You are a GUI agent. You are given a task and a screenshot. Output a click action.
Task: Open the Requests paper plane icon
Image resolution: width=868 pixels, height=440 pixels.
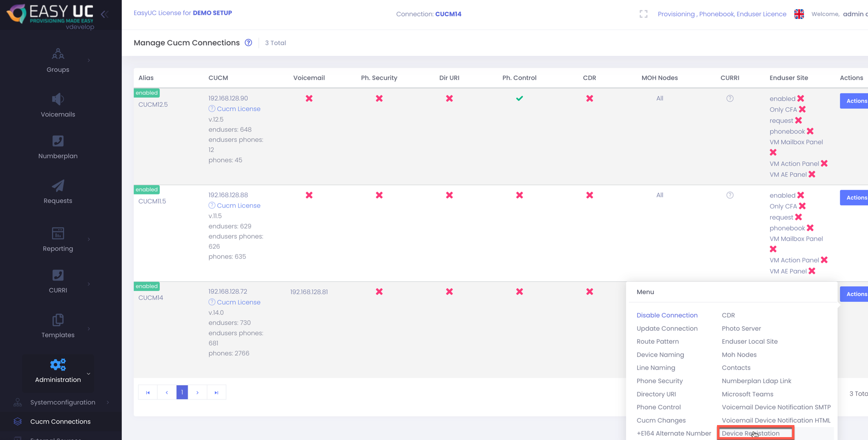pyautogui.click(x=58, y=186)
